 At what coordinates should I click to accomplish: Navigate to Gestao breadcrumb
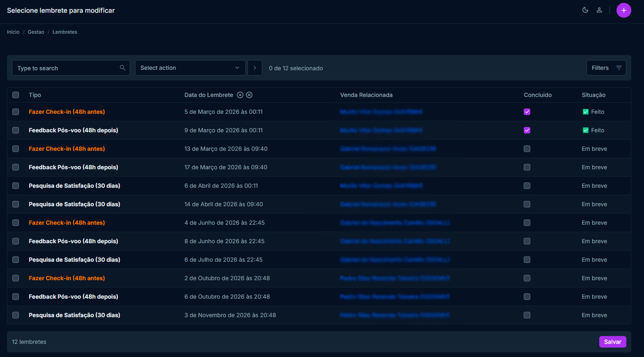36,32
